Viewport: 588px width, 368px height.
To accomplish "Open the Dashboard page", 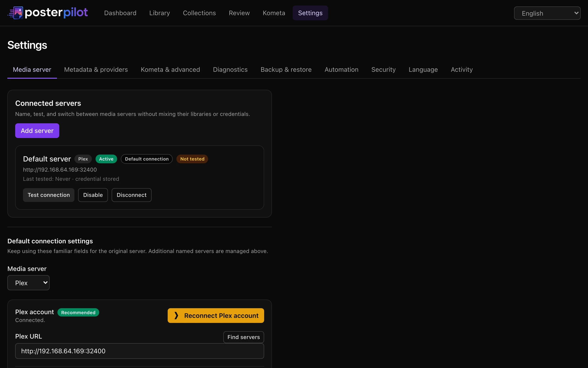I will point(120,13).
